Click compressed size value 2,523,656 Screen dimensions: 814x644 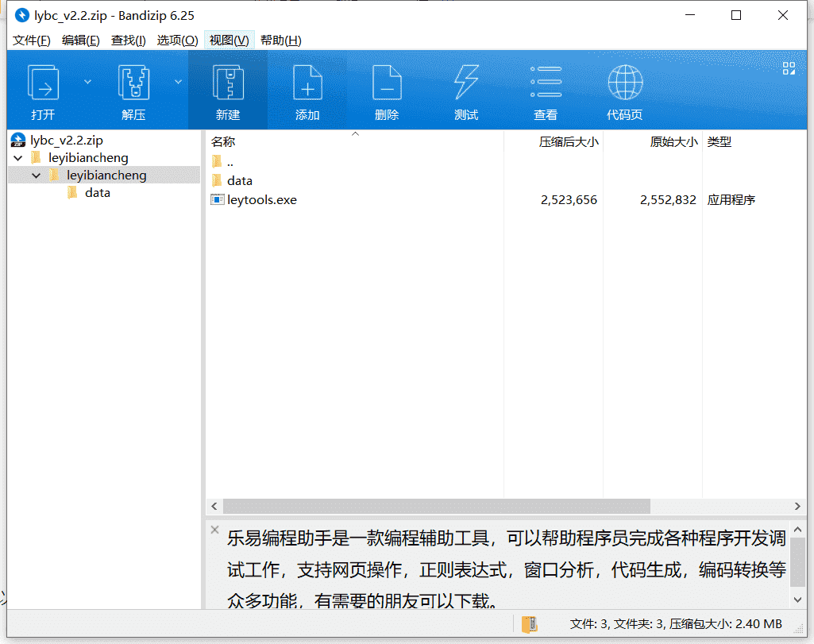[569, 200]
